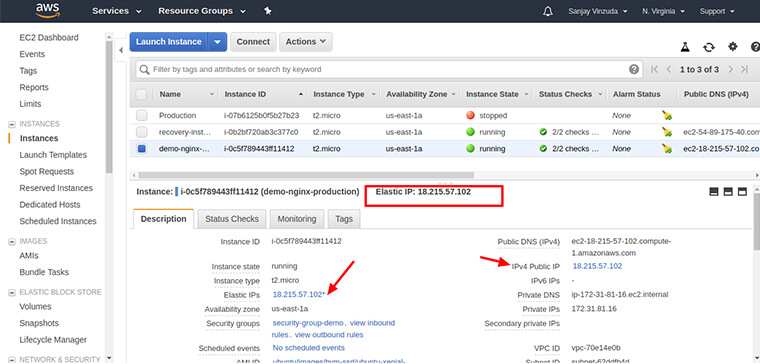The height and width of the screenshot is (364, 760).
Task: Open Snapshots in sidebar
Action: [39, 323]
